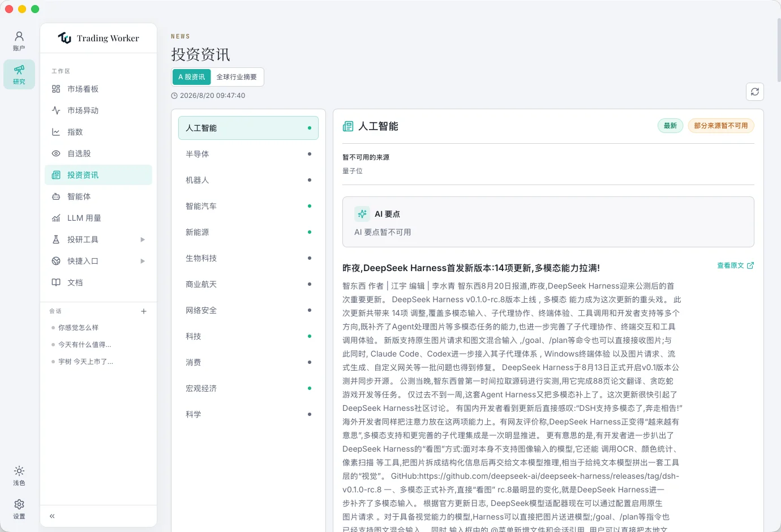Click the DeepSeek Harness article headline
781x532 pixels.
(471, 268)
